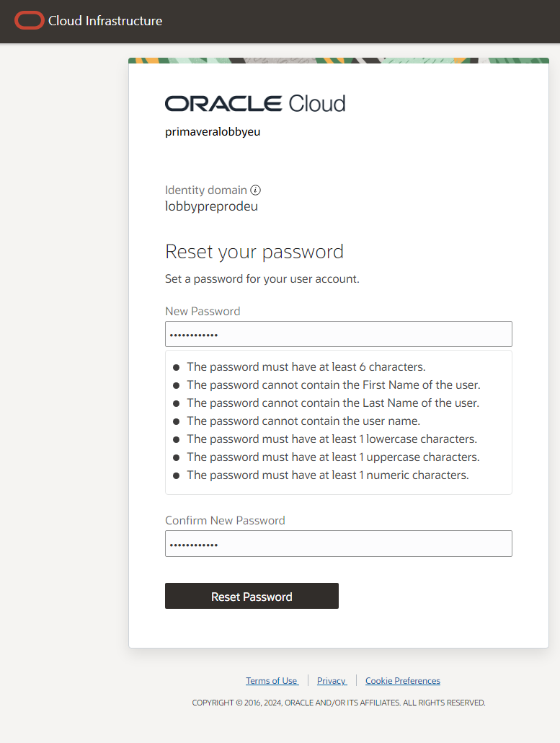
Task: Click the Cloud Infrastructure header title
Action: tap(105, 21)
